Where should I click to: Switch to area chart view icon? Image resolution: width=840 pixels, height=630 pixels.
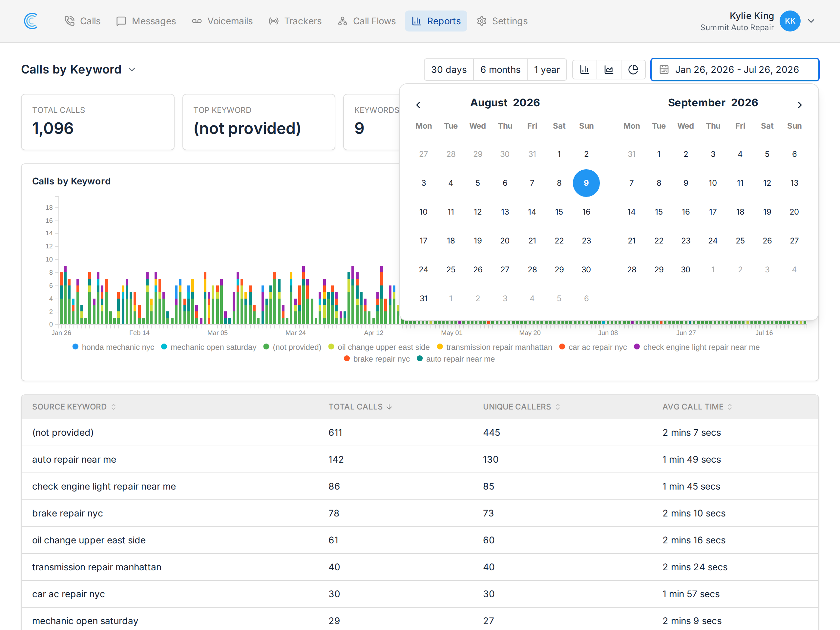(x=609, y=70)
